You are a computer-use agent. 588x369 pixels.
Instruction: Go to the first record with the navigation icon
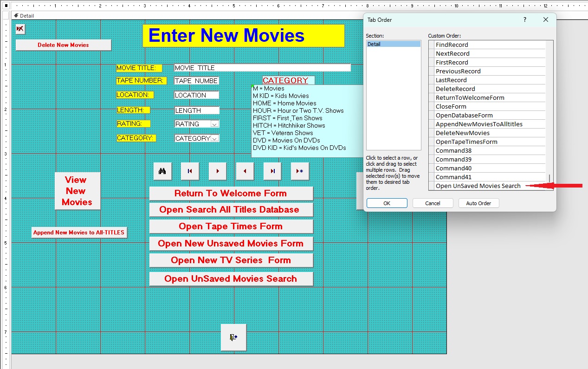[x=190, y=171]
